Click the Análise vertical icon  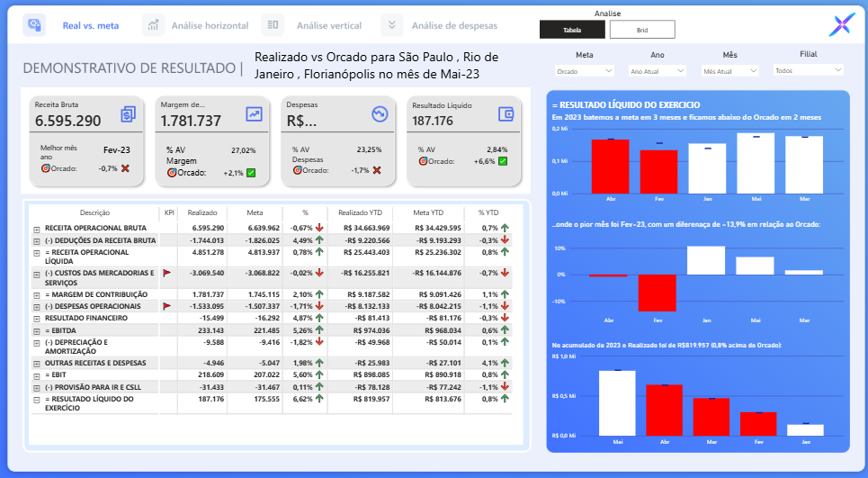click(x=273, y=25)
